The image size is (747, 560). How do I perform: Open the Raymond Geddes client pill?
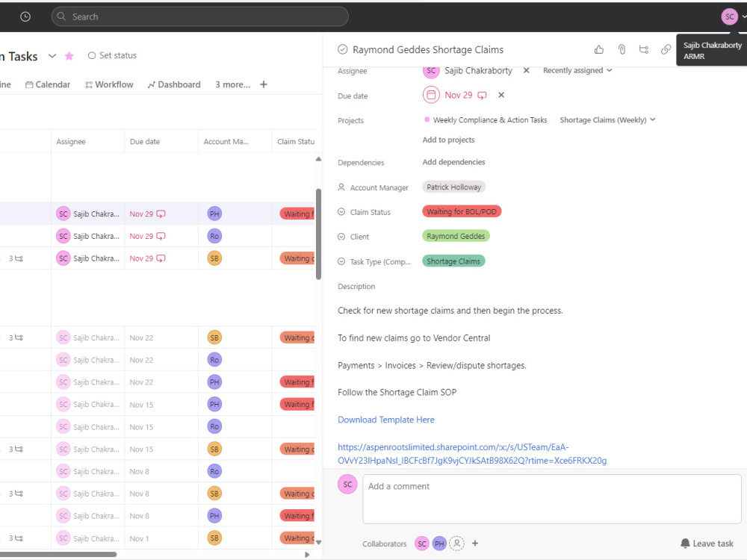pyautogui.click(x=456, y=236)
